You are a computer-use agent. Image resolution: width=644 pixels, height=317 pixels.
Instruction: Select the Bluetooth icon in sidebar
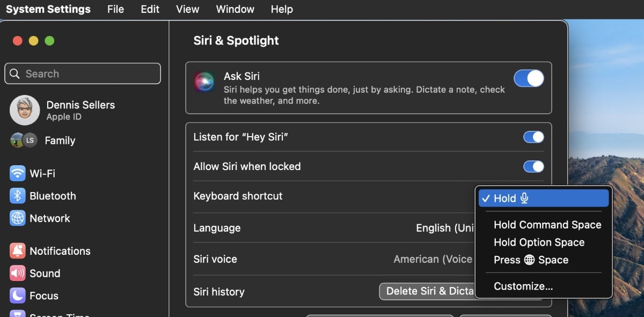(x=18, y=196)
